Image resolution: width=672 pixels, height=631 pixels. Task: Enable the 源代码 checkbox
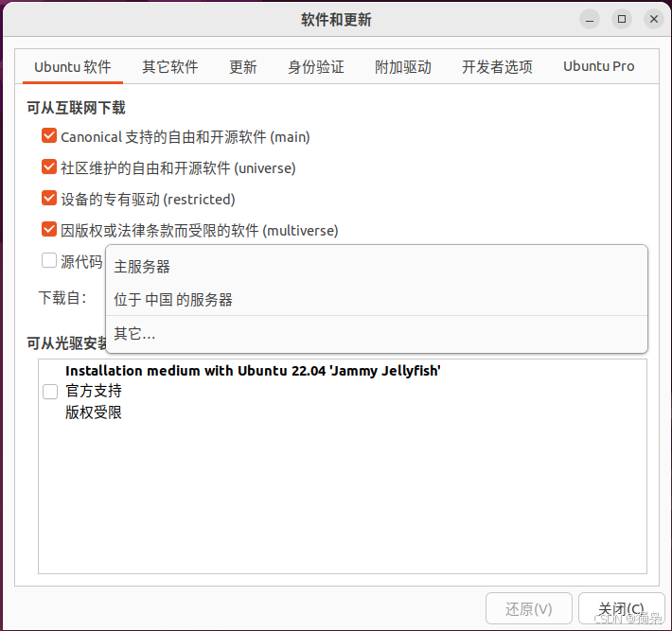coord(49,260)
